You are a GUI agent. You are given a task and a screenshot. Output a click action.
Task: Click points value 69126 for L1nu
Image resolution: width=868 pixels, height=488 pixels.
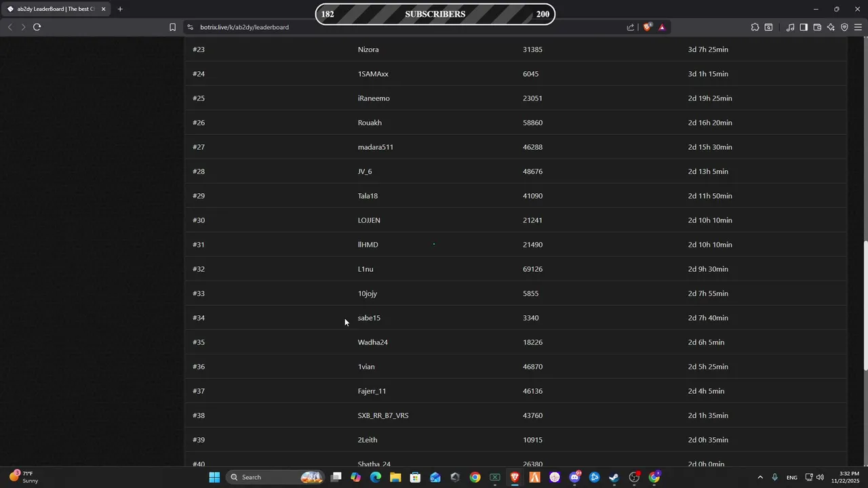tap(532, 269)
